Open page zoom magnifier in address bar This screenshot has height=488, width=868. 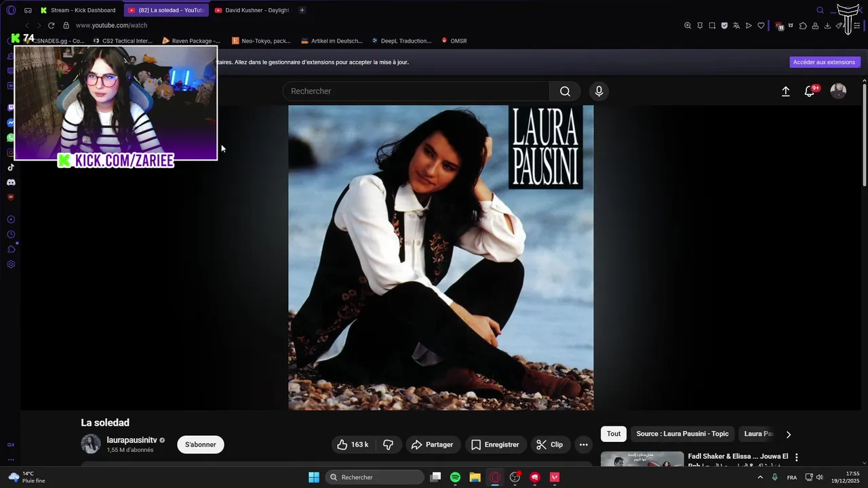click(688, 26)
